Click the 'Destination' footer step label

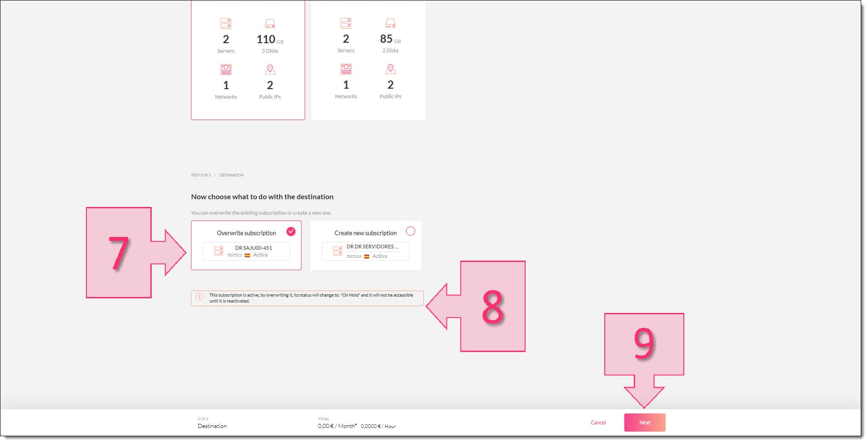pos(212,426)
